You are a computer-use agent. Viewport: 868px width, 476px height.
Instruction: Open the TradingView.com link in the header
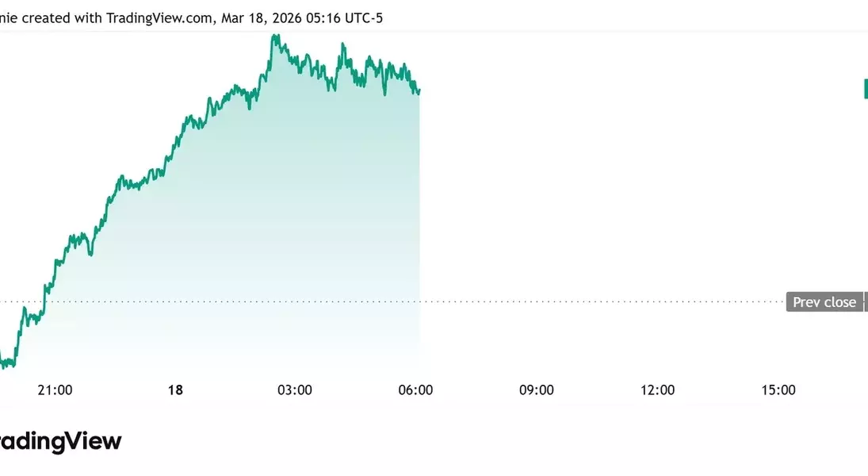[159, 17]
